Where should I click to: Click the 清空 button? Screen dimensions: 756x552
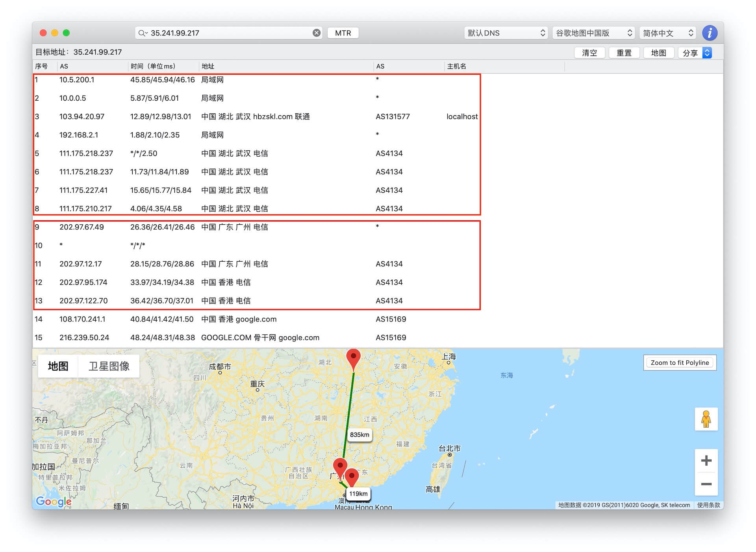[589, 53]
